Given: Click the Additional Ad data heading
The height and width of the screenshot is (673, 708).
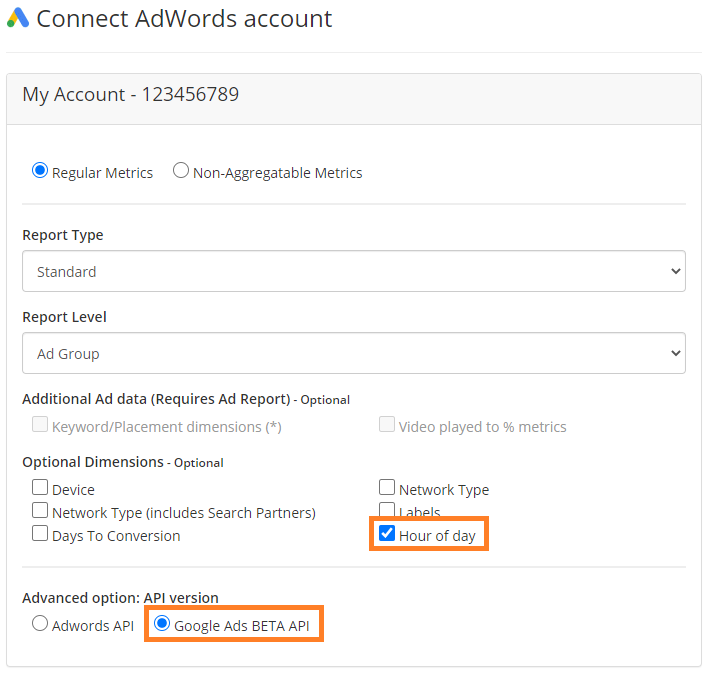Looking at the screenshot, I should 186,399.
